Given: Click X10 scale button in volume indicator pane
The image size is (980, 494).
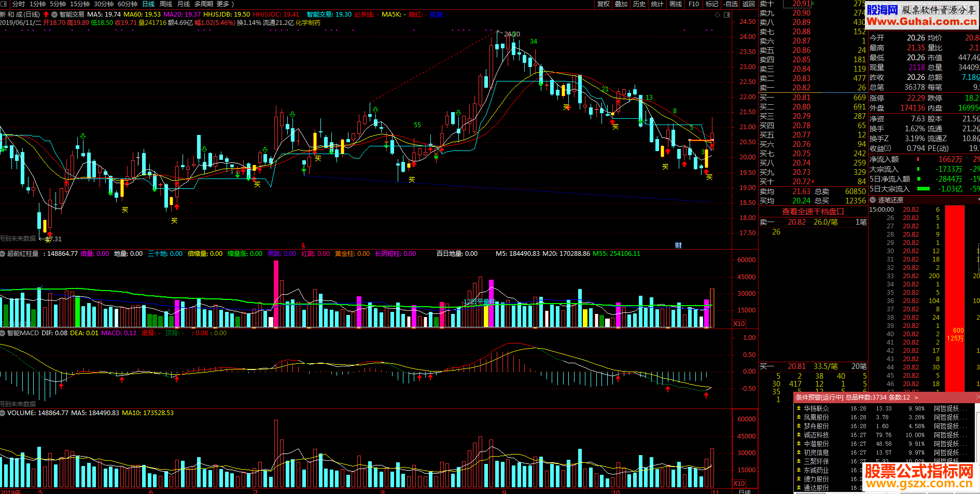Looking at the screenshot, I should 739,323.
